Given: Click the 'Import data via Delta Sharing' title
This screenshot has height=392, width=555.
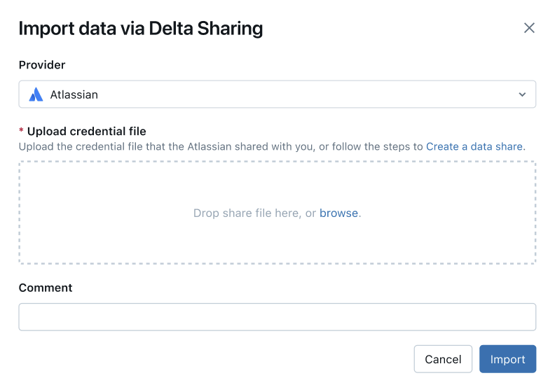Looking at the screenshot, I should pyautogui.click(x=141, y=29).
